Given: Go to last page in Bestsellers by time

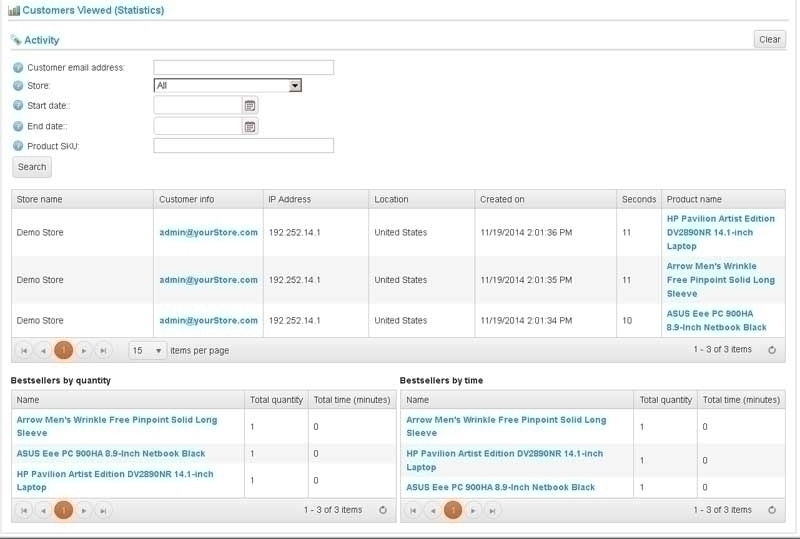Looking at the screenshot, I should 492,510.
